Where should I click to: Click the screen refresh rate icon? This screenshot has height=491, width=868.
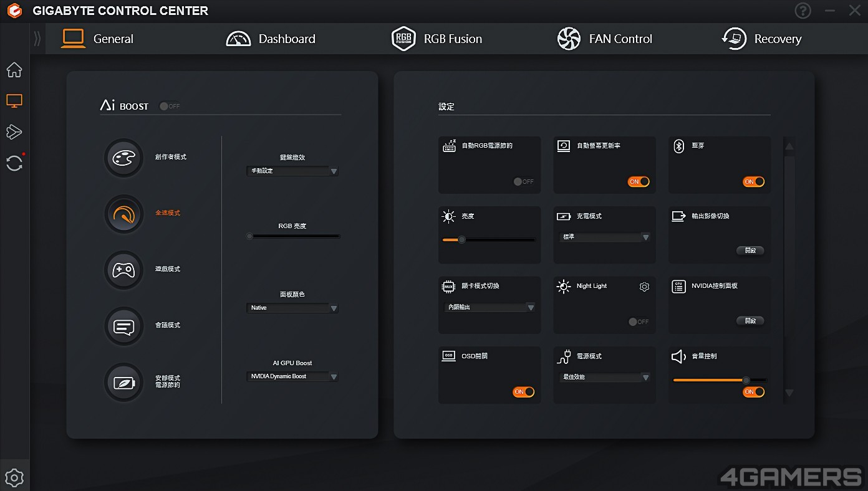(564, 146)
